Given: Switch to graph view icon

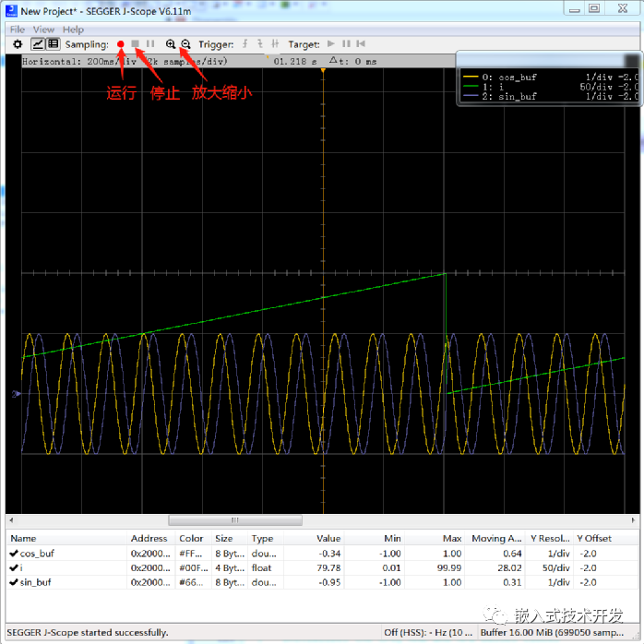Looking at the screenshot, I should (x=38, y=44).
